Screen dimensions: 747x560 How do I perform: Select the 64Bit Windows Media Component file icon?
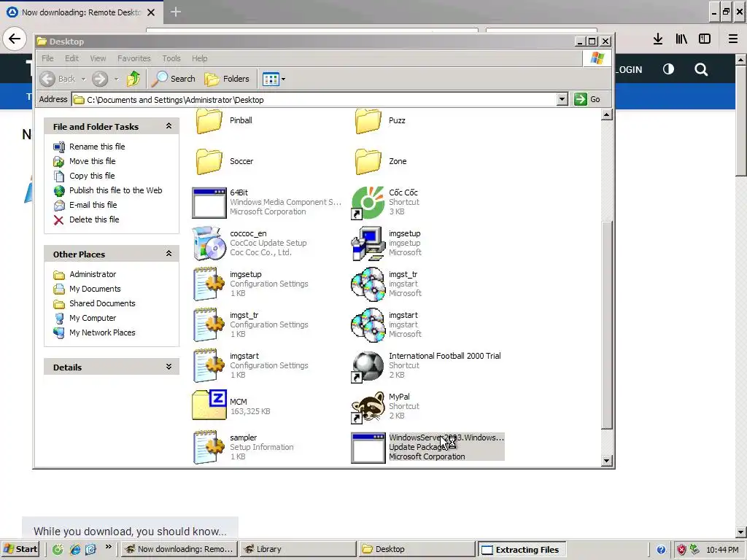click(x=209, y=203)
